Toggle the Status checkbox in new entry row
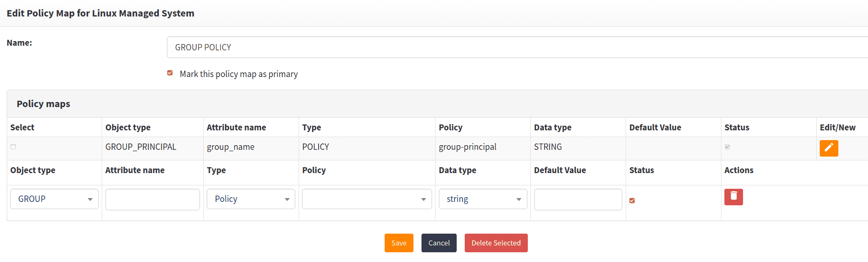This screenshot has height=262, width=868. (632, 201)
